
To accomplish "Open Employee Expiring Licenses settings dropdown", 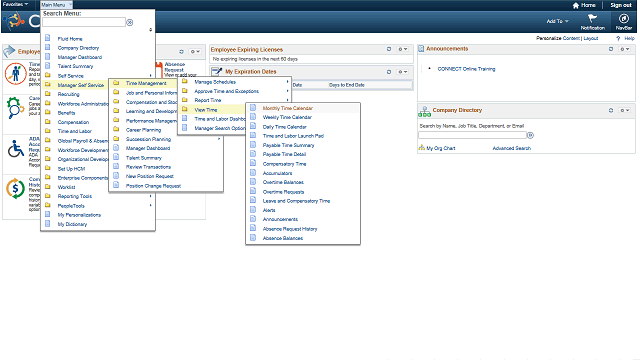I will [x=403, y=49].
